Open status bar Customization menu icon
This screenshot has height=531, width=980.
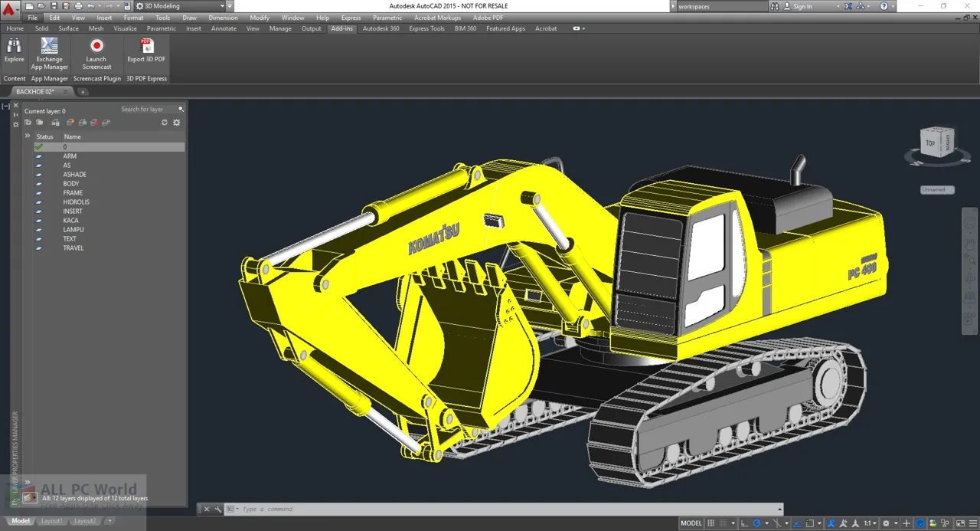point(973,523)
